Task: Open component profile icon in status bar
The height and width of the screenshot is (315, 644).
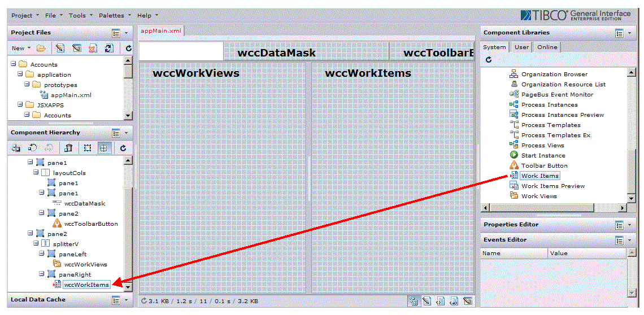Action: click(467, 301)
